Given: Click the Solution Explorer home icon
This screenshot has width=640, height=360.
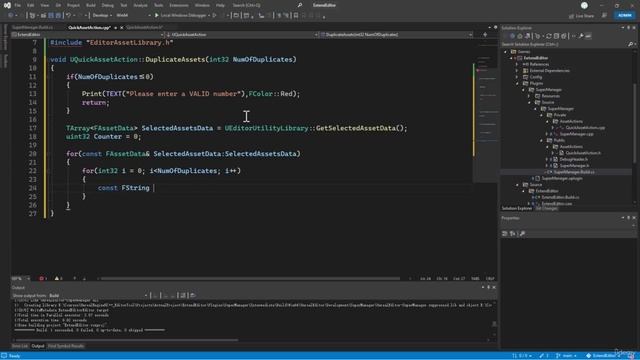Looking at the screenshot, I should (520, 36).
